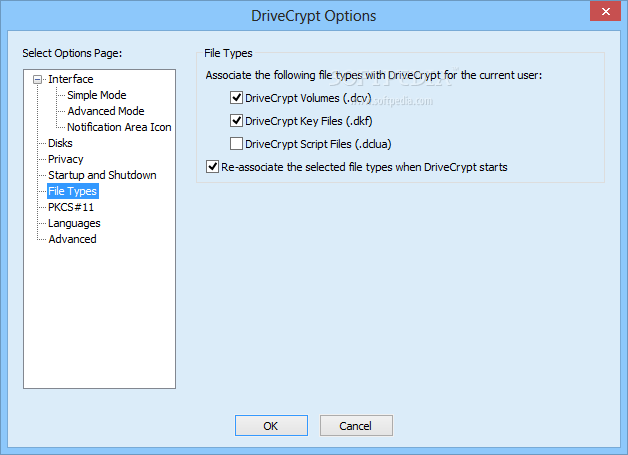Open the Advanced options page
Screen dimensions: 628x455
[x=72, y=239]
